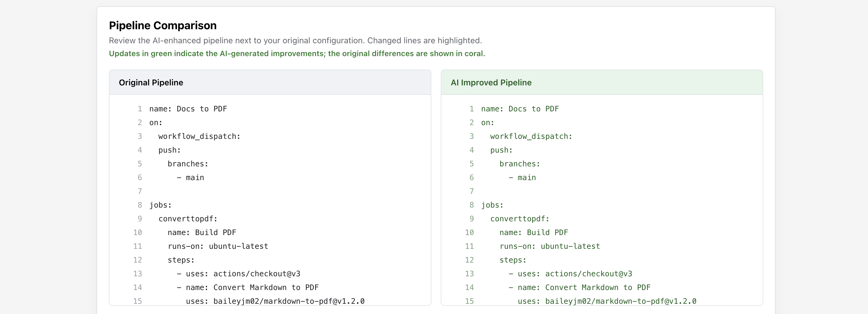Click the Original Pipeline panel header
The width and height of the screenshot is (868, 314).
tap(151, 82)
